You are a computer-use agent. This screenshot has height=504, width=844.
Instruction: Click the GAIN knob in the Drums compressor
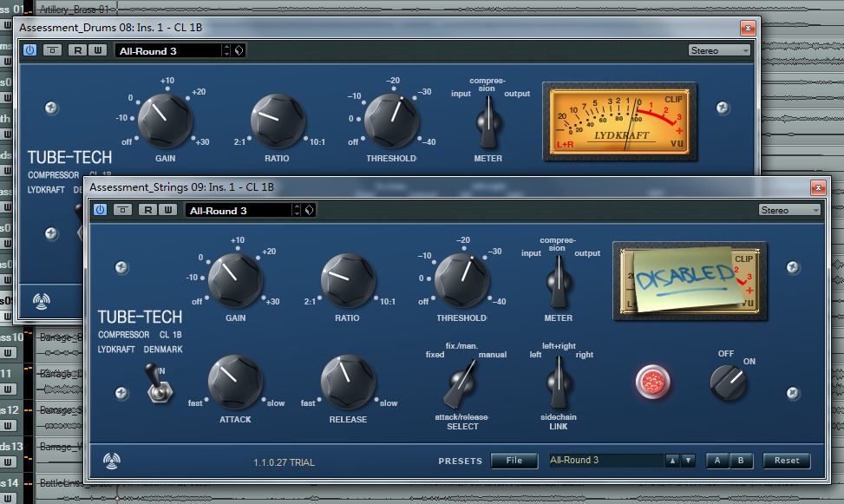pos(165,121)
